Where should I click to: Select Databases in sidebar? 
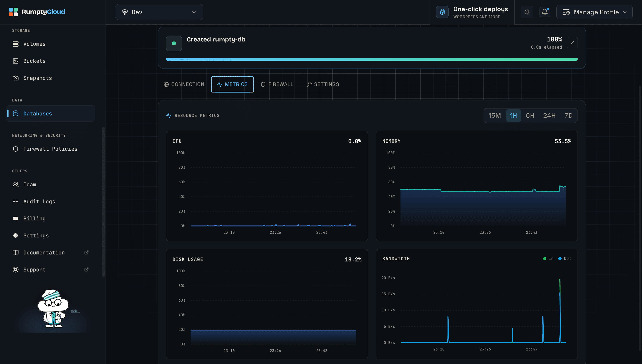[50, 113]
